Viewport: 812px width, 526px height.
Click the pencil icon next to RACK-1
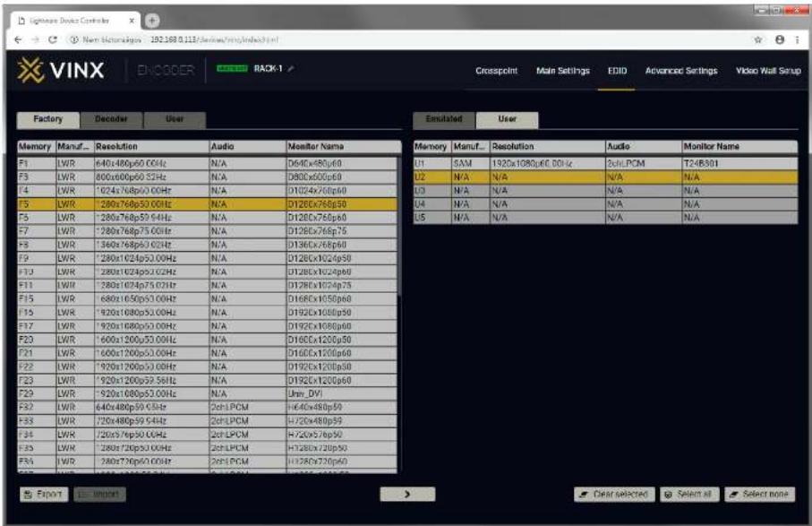click(x=291, y=69)
